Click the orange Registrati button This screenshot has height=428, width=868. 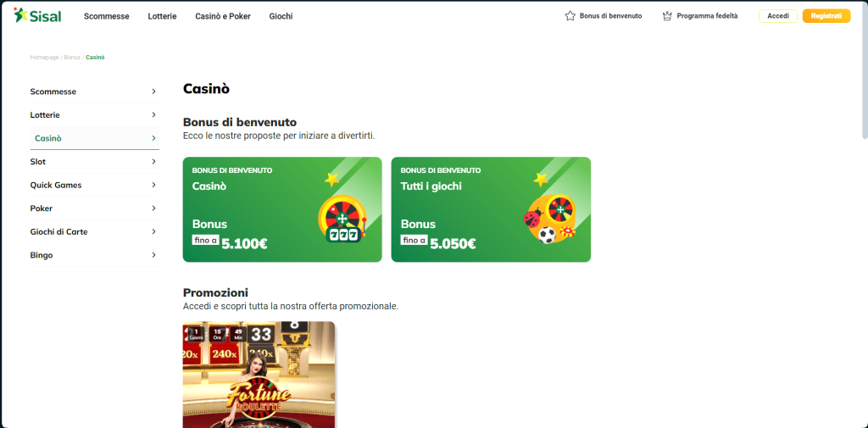tap(826, 16)
